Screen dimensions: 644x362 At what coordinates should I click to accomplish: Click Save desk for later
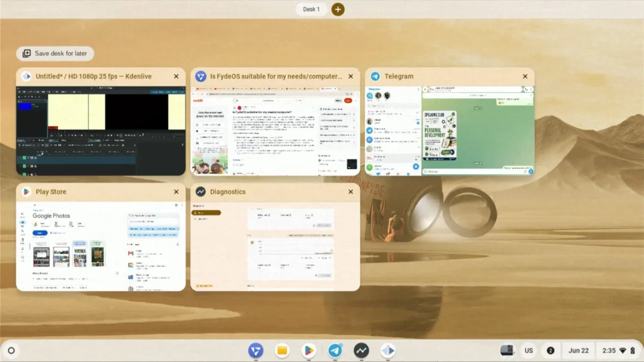[x=55, y=53]
